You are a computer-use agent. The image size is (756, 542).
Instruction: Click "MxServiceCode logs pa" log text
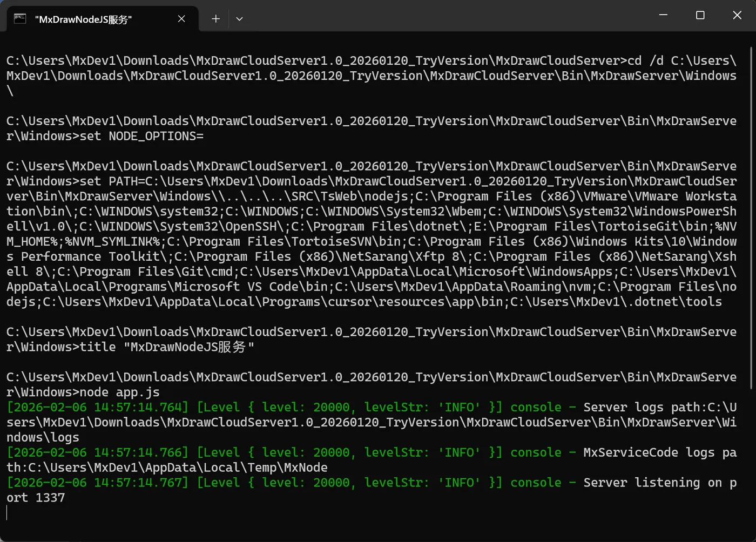(660, 453)
